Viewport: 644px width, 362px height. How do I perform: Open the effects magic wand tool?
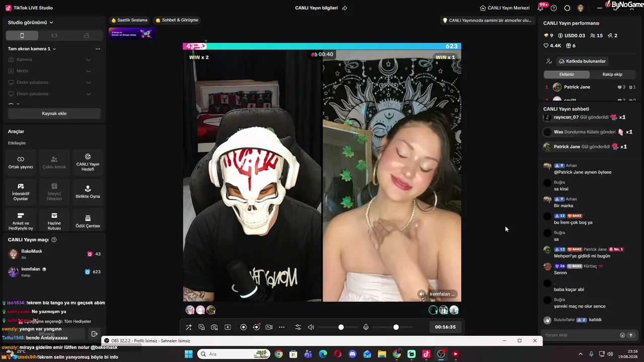point(189,327)
